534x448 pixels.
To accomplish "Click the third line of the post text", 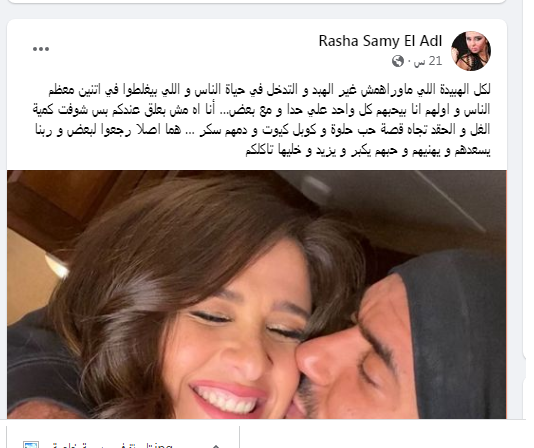I will [x=263, y=130].
